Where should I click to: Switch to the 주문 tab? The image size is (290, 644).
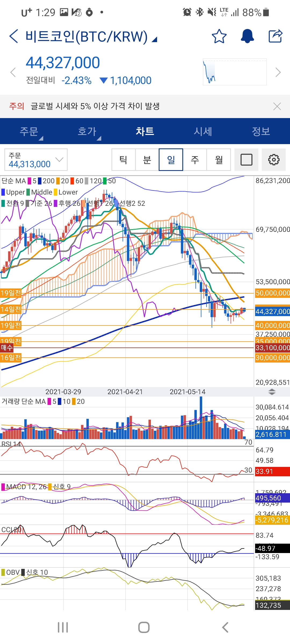(x=29, y=131)
